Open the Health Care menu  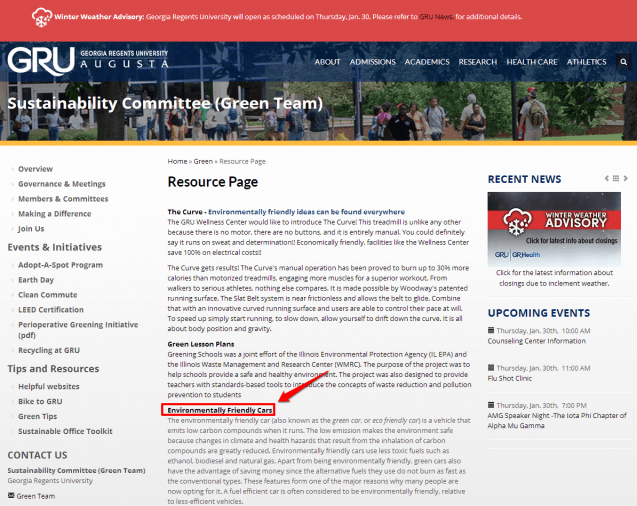(x=532, y=62)
